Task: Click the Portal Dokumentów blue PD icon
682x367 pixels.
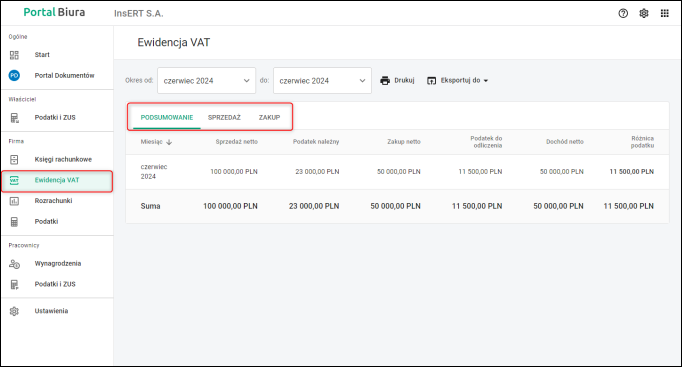Action: pyautogui.click(x=14, y=75)
